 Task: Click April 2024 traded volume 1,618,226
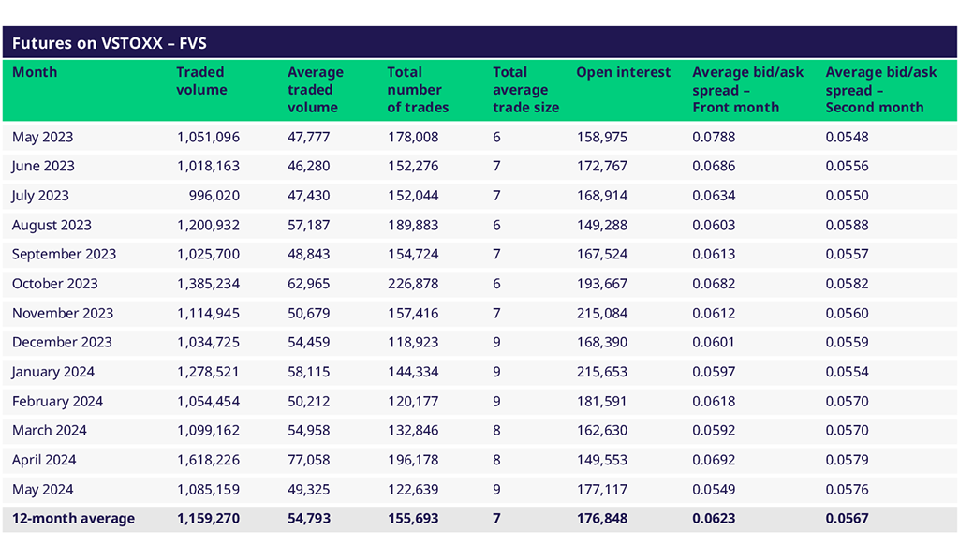(208, 460)
